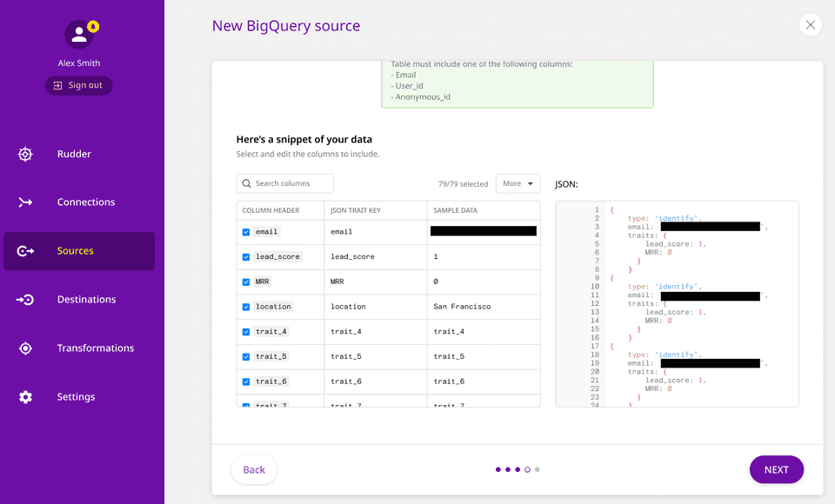Jump to the fourth step indicator dot
Viewport: 835px width, 504px height.
tap(527, 469)
